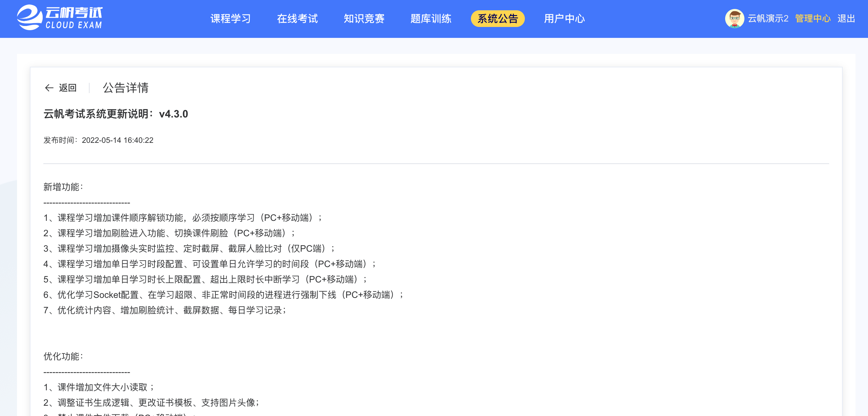This screenshot has width=868, height=416.
Task: Select the 系统公告 tab
Action: (497, 19)
